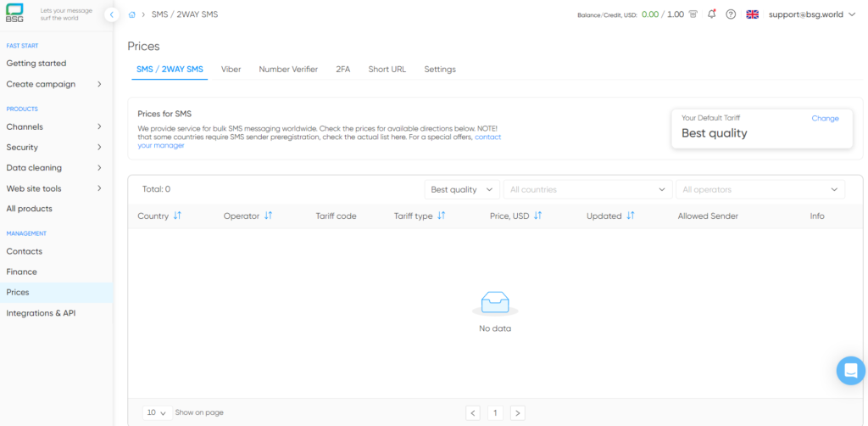Screen dimensions: 868x426
Task: Switch to the Number Verifier tab
Action: click(288, 70)
